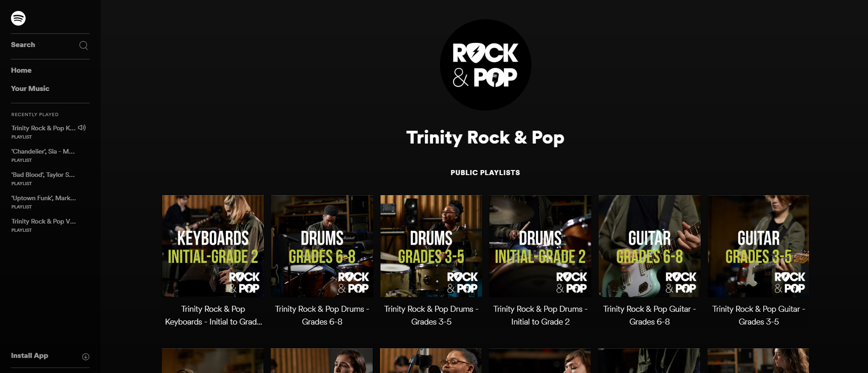Click Trinity Rock & Pop Guitar Grades 3-5 title

(759, 315)
